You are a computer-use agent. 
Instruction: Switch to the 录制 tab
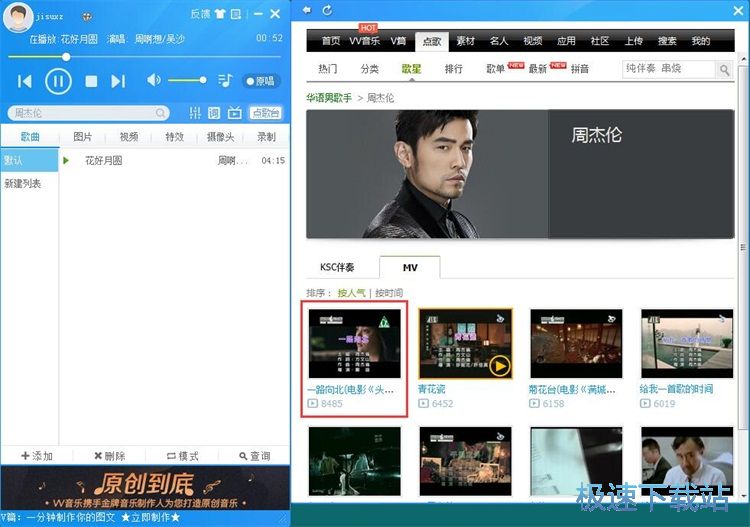point(266,137)
